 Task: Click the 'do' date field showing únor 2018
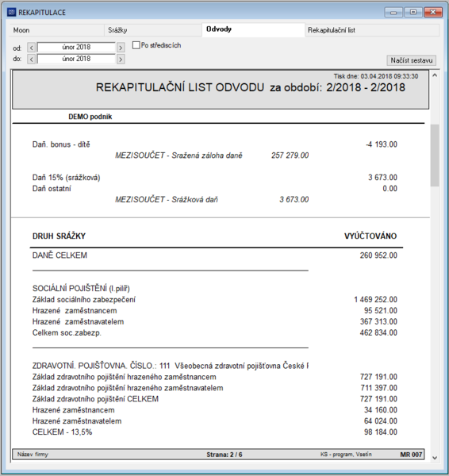tap(76, 59)
